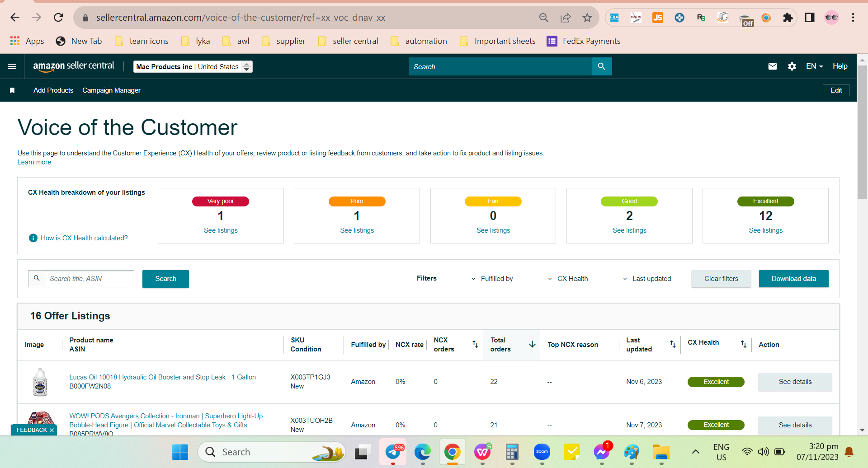
Task: Click the teal Search button for title/ASIN
Action: click(x=165, y=279)
